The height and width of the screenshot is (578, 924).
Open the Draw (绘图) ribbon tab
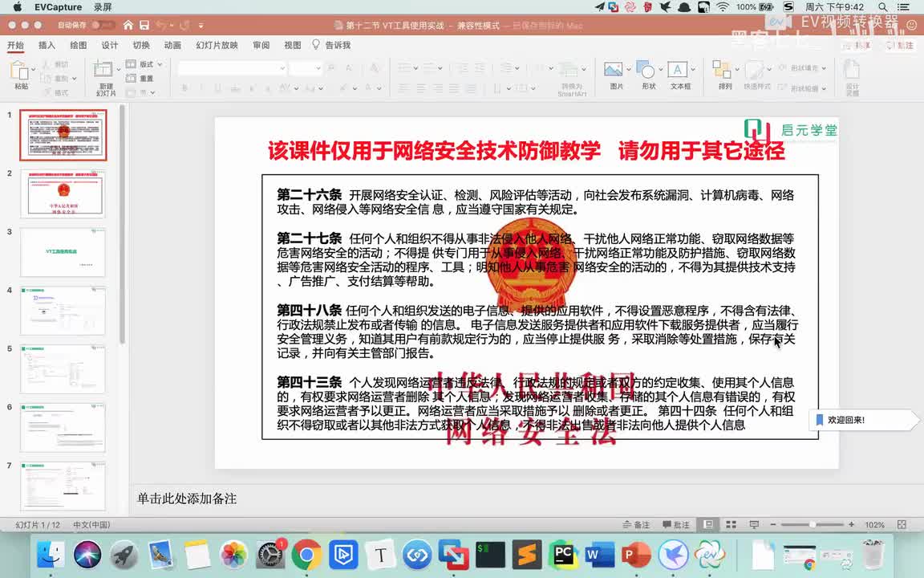point(79,46)
